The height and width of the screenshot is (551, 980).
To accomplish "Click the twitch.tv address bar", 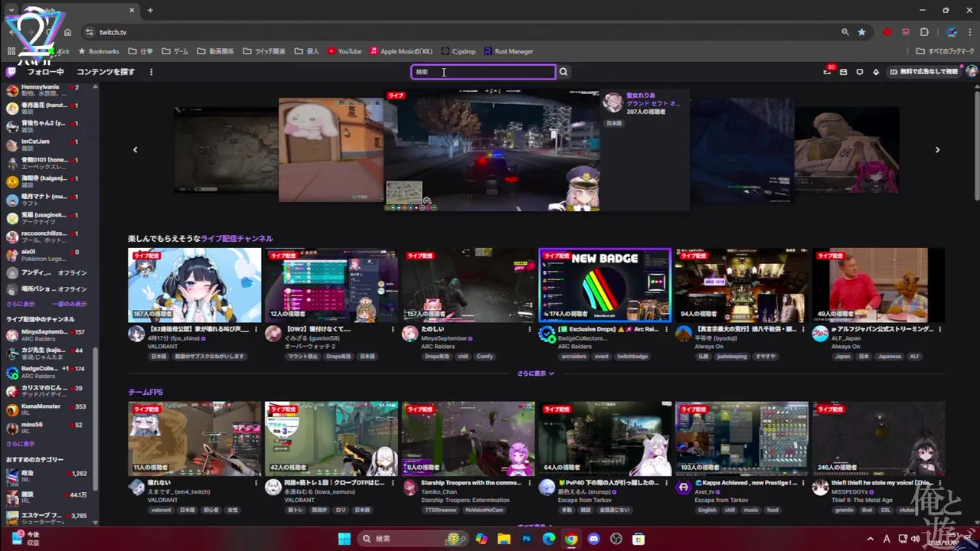I will point(459,32).
